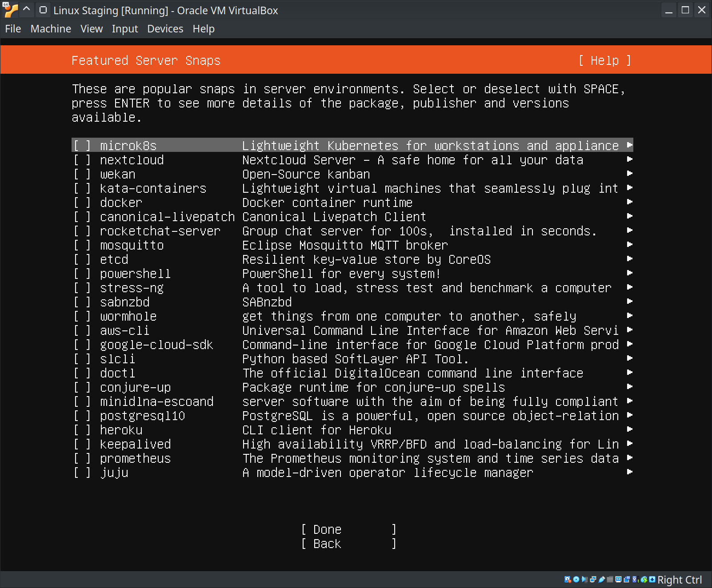Toggle the docker snap checkbox
The image size is (712, 588).
point(82,203)
